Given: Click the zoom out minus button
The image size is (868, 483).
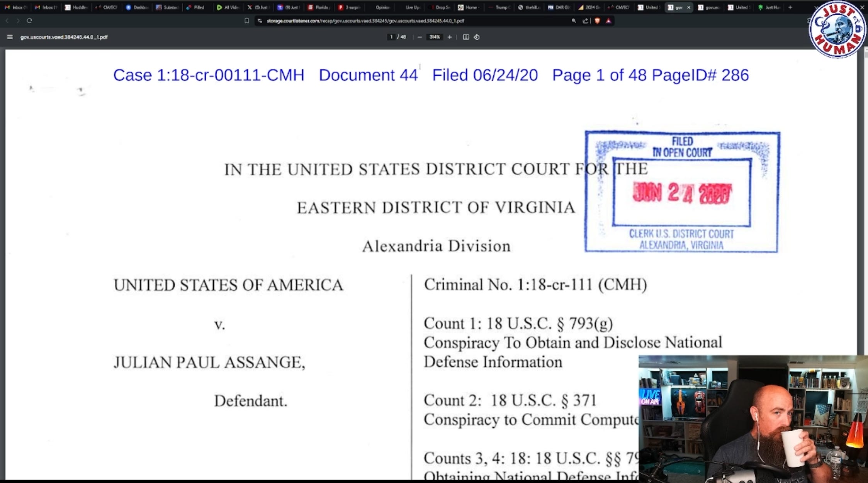Looking at the screenshot, I should [x=420, y=37].
